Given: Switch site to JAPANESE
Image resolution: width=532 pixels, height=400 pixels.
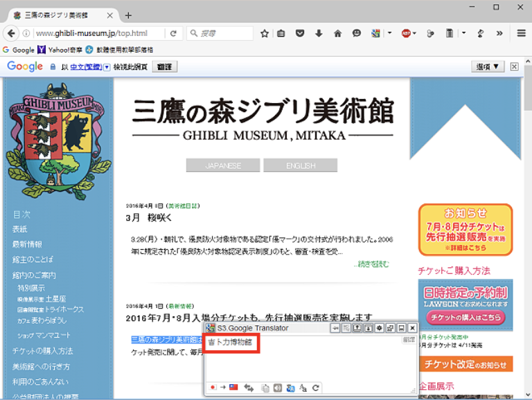Looking at the screenshot, I should tap(223, 165).
